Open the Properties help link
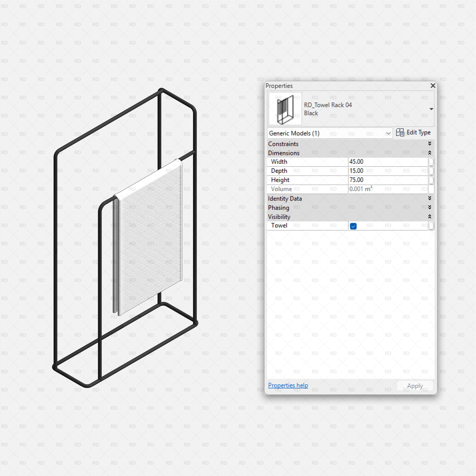 (288, 385)
